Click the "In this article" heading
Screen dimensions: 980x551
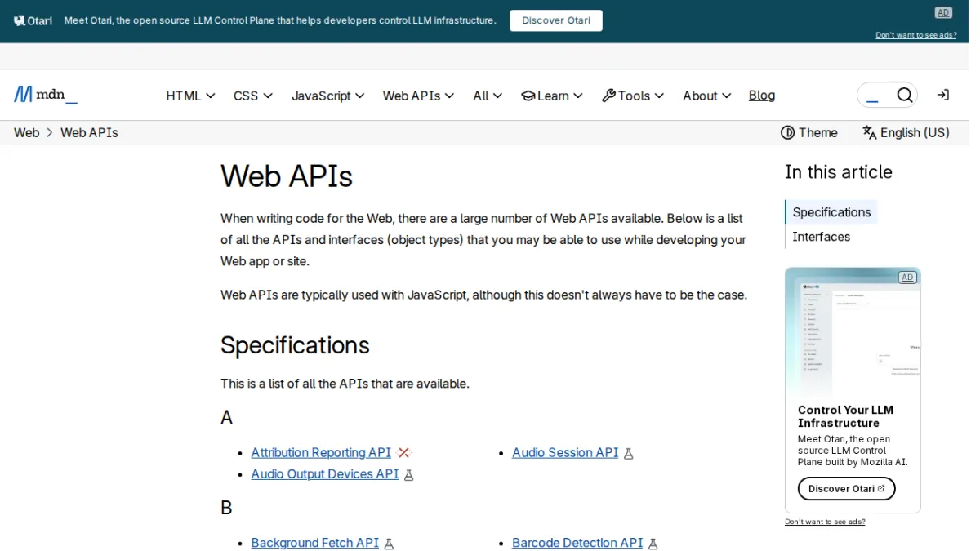[x=838, y=172]
